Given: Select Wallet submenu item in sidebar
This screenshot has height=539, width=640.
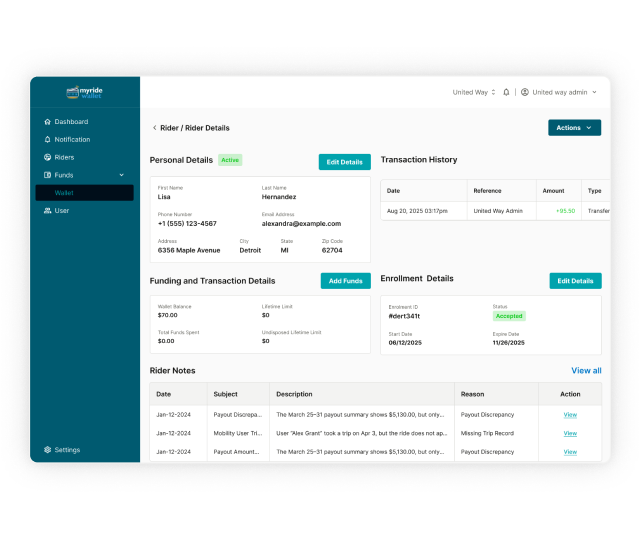Looking at the screenshot, I should pos(64,193).
